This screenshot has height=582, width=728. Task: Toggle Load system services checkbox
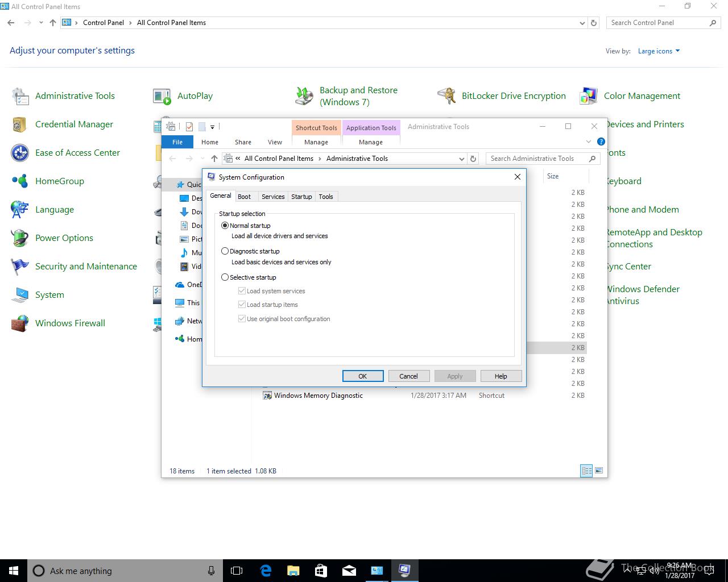pyautogui.click(x=272, y=291)
